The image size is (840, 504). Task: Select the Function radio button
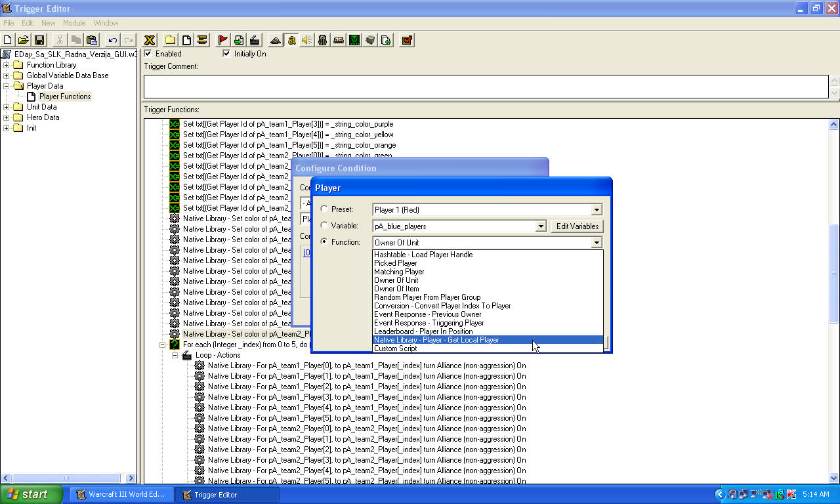(324, 242)
